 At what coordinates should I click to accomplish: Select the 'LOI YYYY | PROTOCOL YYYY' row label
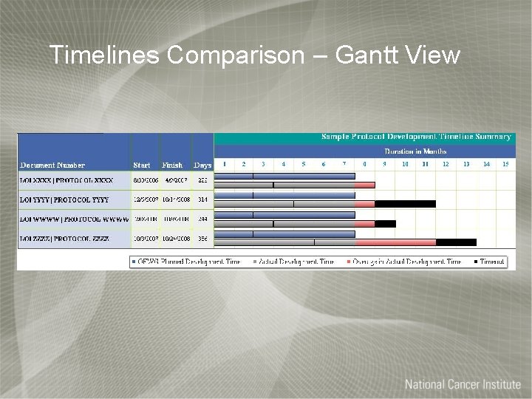click(64, 199)
